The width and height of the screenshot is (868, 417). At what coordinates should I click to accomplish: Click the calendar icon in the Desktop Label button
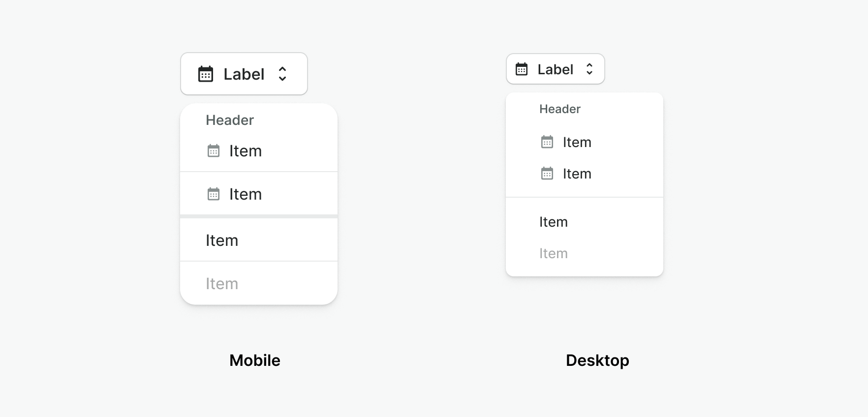click(x=522, y=69)
